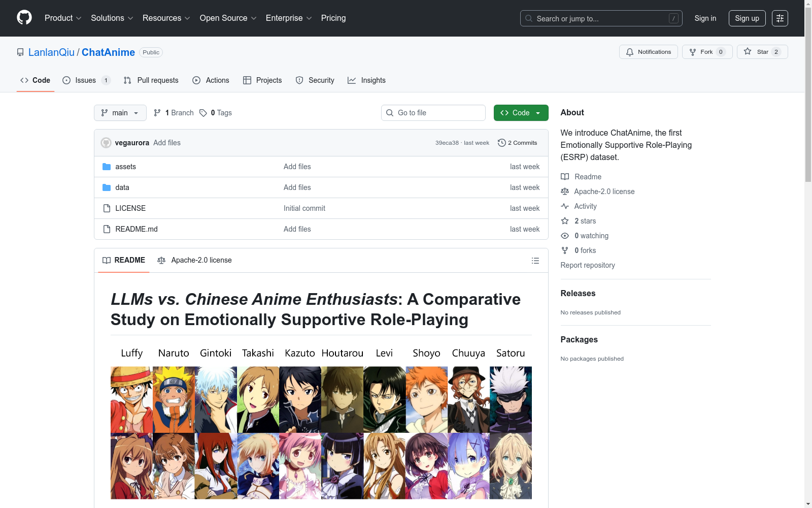The image size is (812, 508).
Task: Switch to the Apache-2.0 license tab
Action: click(x=194, y=260)
